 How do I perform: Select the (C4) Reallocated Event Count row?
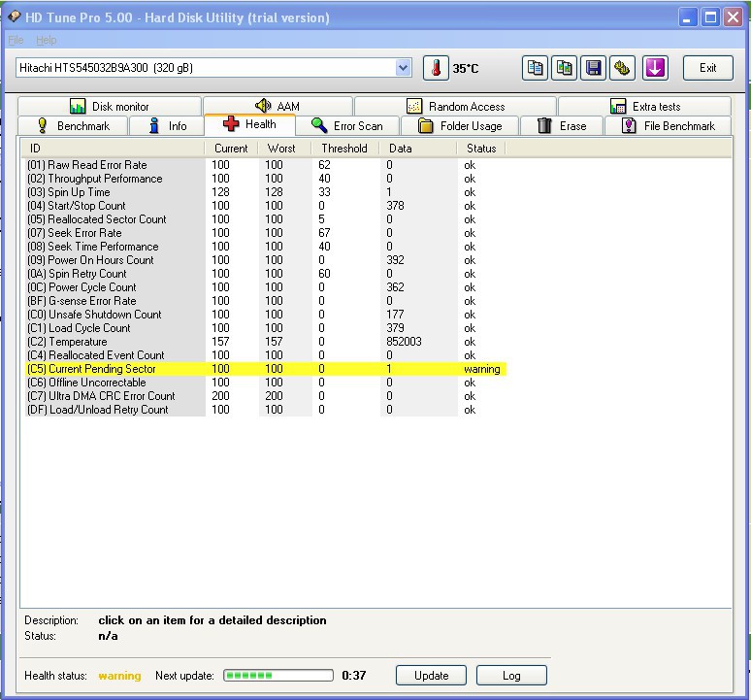click(x=264, y=355)
